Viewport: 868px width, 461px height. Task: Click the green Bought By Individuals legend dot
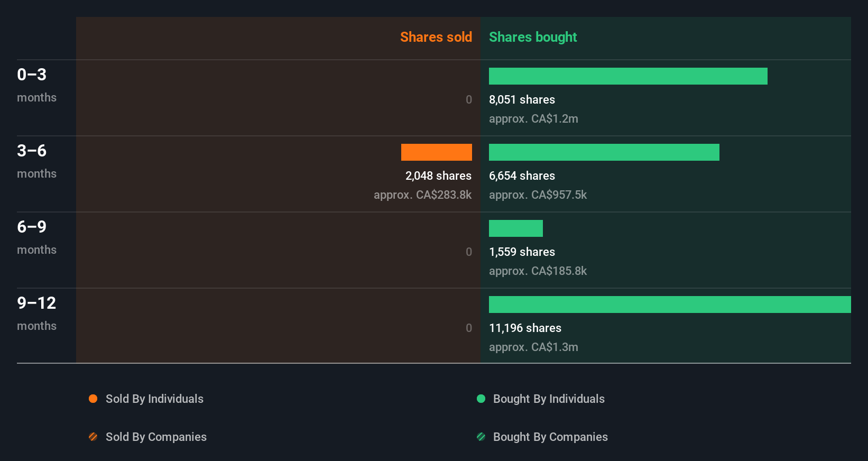click(481, 399)
